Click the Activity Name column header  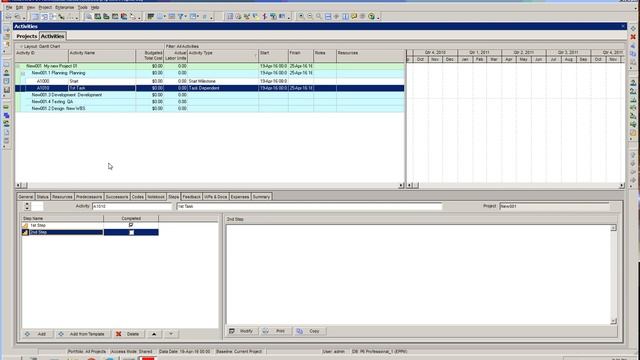click(102, 56)
